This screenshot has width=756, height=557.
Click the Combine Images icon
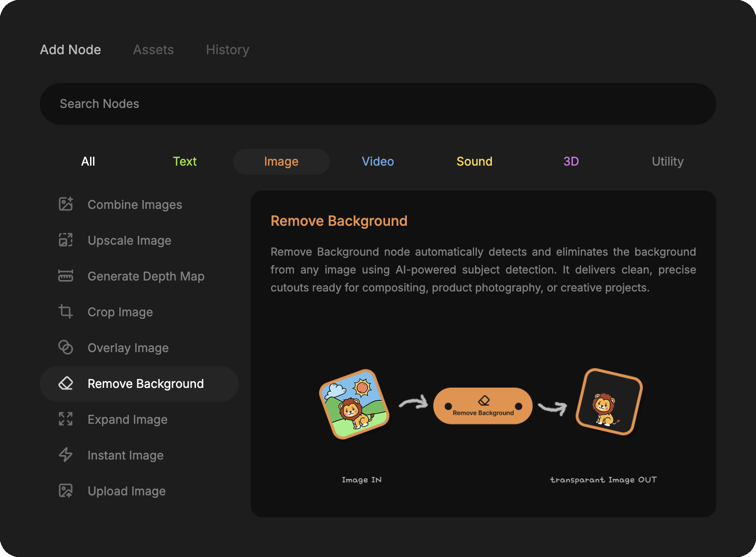[66, 204]
